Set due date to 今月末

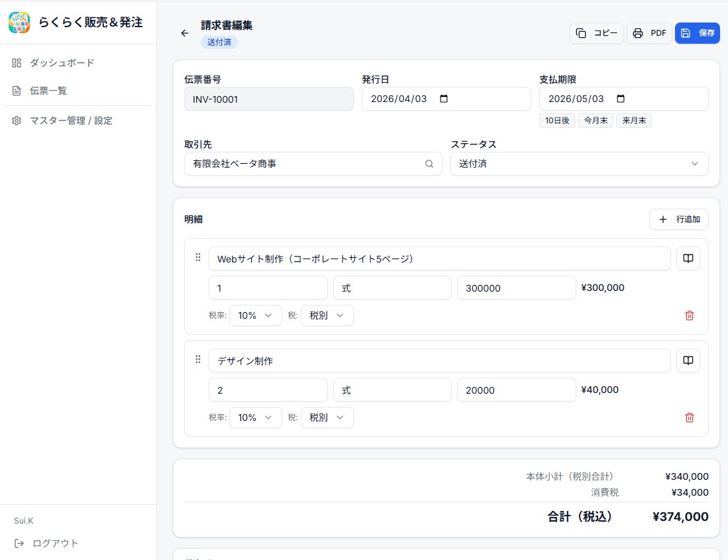click(596, 120)
